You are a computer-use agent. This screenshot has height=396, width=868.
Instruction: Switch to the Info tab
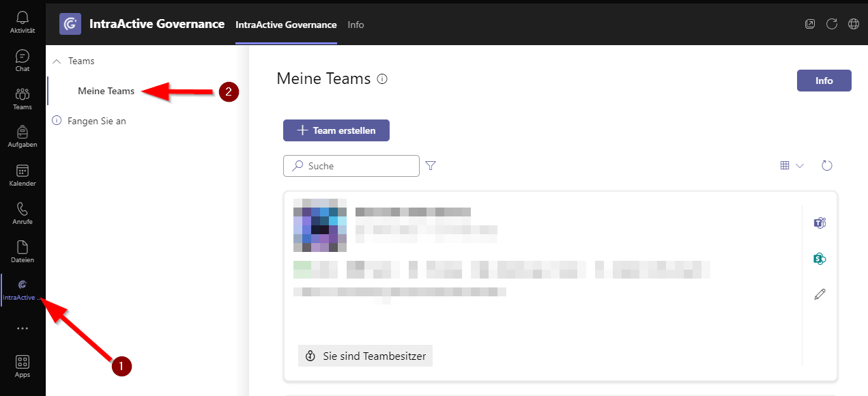click(x=356, y=25)
